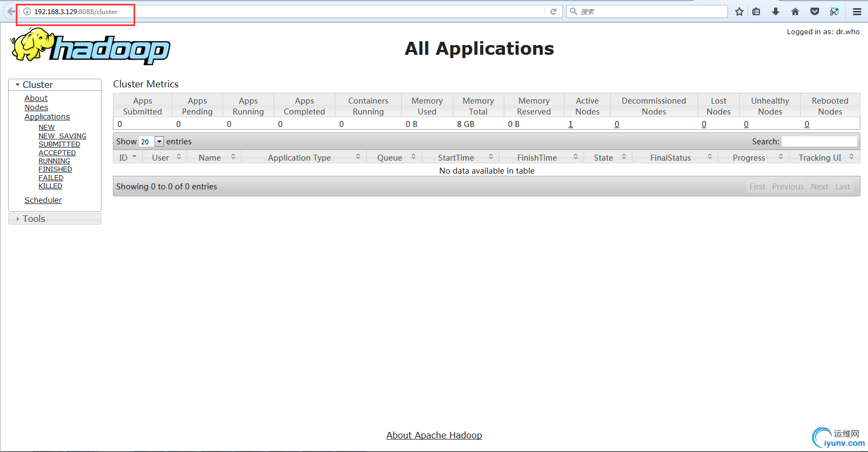Image resolution: width=868 pixels, height=452 pixels.
Task: Click the Active Nodes count link
Action: coord(571,124)
